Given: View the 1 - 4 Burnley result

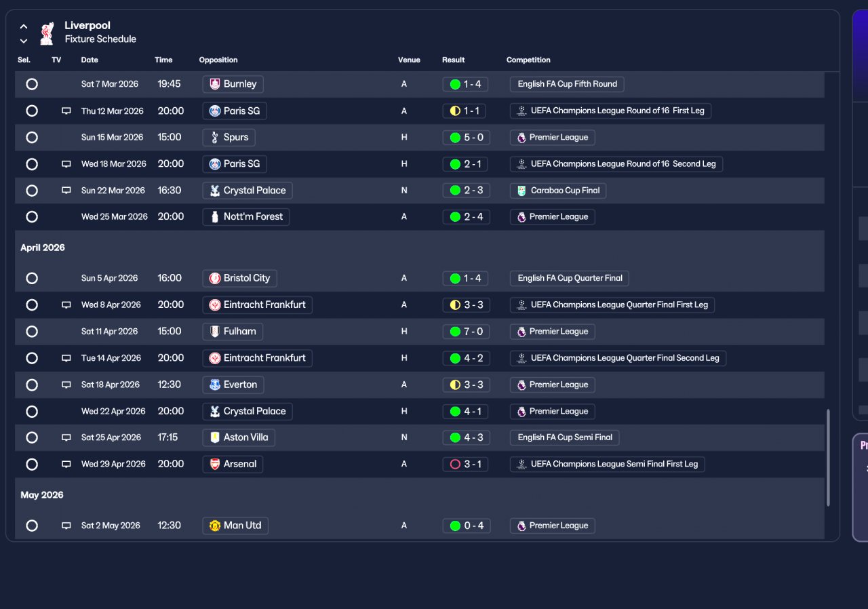Looking at the screenshot, I should (x=465, y=84).
